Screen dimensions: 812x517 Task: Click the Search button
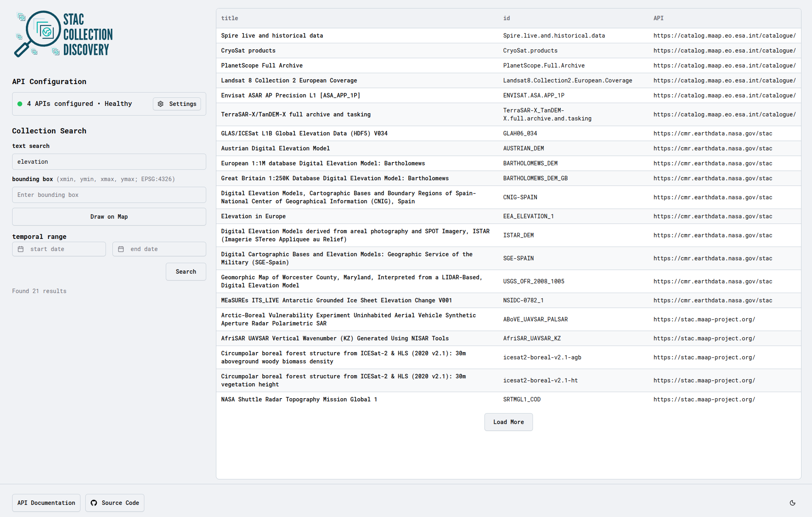point(186,272)
